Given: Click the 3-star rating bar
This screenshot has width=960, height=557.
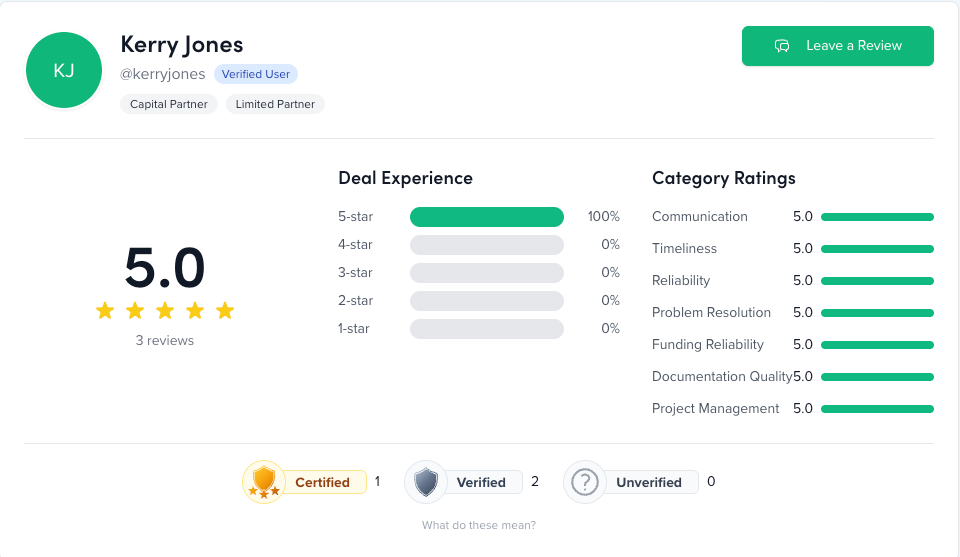Looking at the screenshot, I should click(x=487, y=273).
